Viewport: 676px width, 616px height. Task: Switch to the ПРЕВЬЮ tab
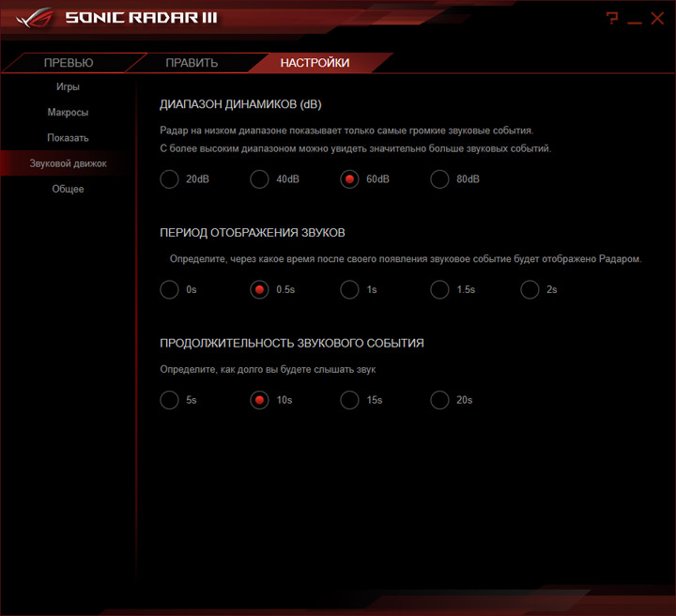point(69,63)
